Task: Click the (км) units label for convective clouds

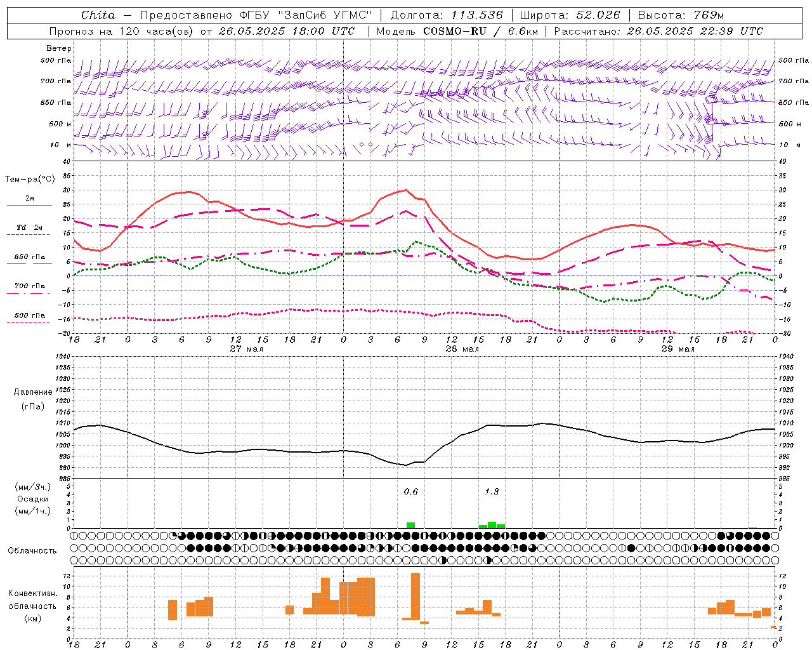Action: pyautogui.click(x=33, y=618)
